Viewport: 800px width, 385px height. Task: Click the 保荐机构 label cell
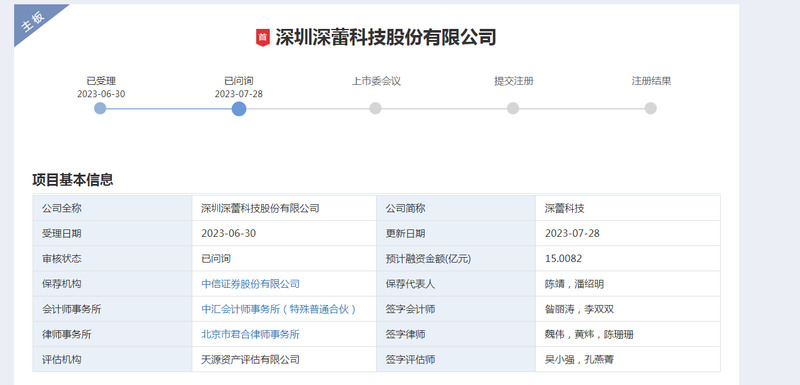112,284
